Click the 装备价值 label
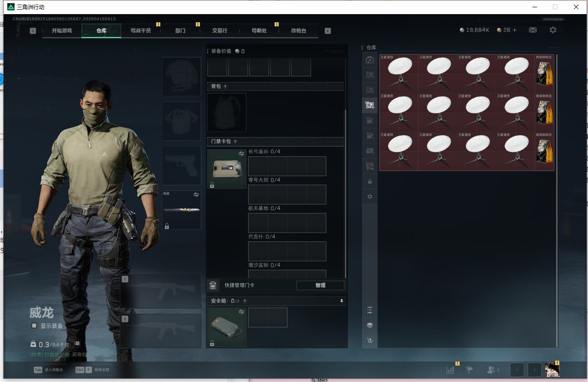 221,51
